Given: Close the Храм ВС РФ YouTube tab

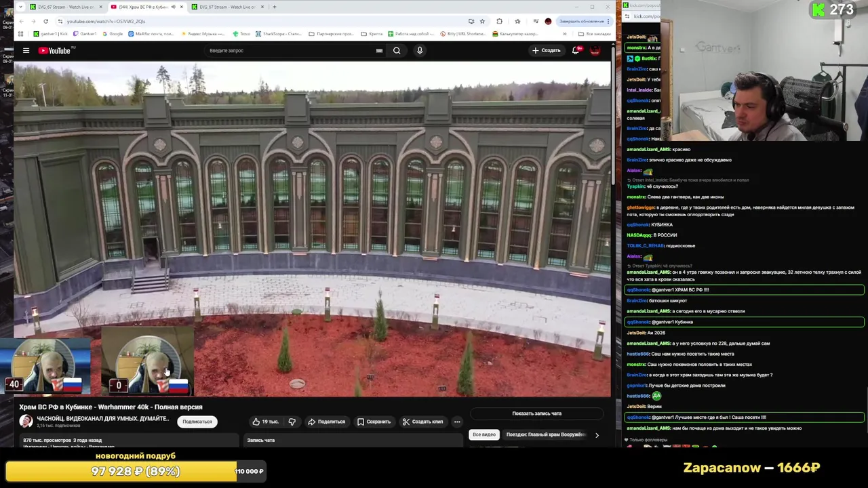Looking at the screenshot, I should point(181,7).
